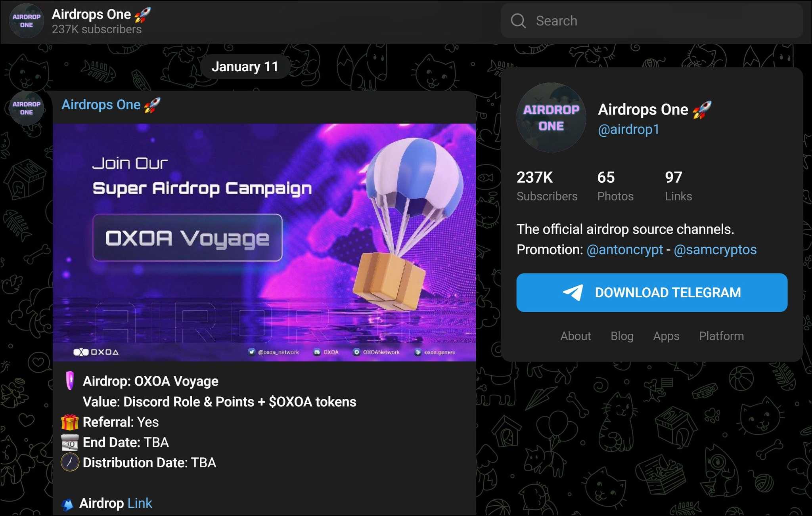
Task: Click the Airdrops One avatar in the top header
Action: [26, 21]
